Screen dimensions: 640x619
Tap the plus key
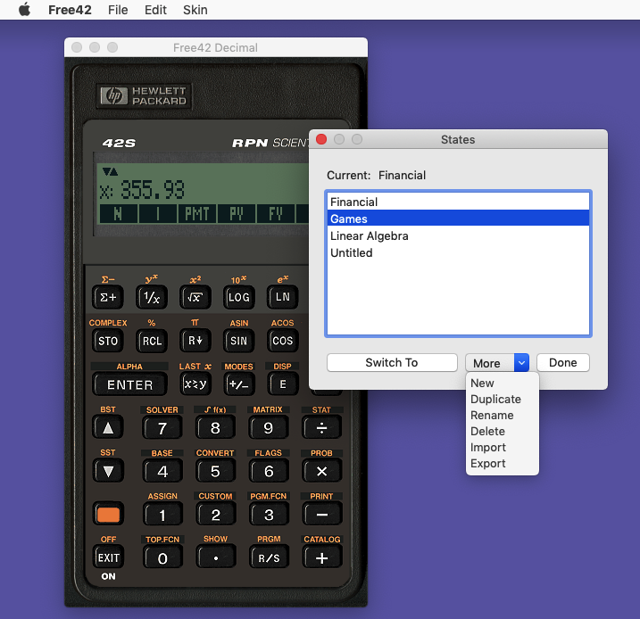(322, 558)
